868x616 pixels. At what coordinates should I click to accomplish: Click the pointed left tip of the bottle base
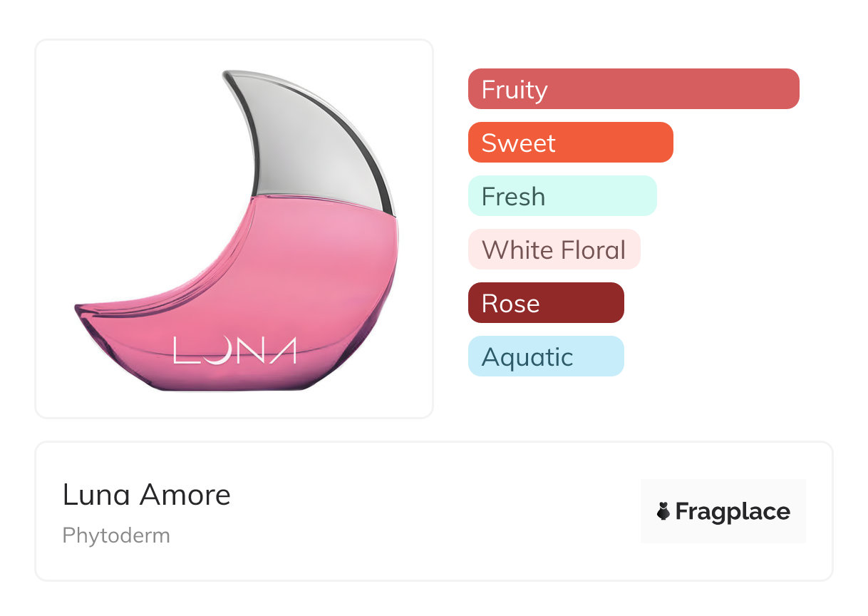[78, 308]
